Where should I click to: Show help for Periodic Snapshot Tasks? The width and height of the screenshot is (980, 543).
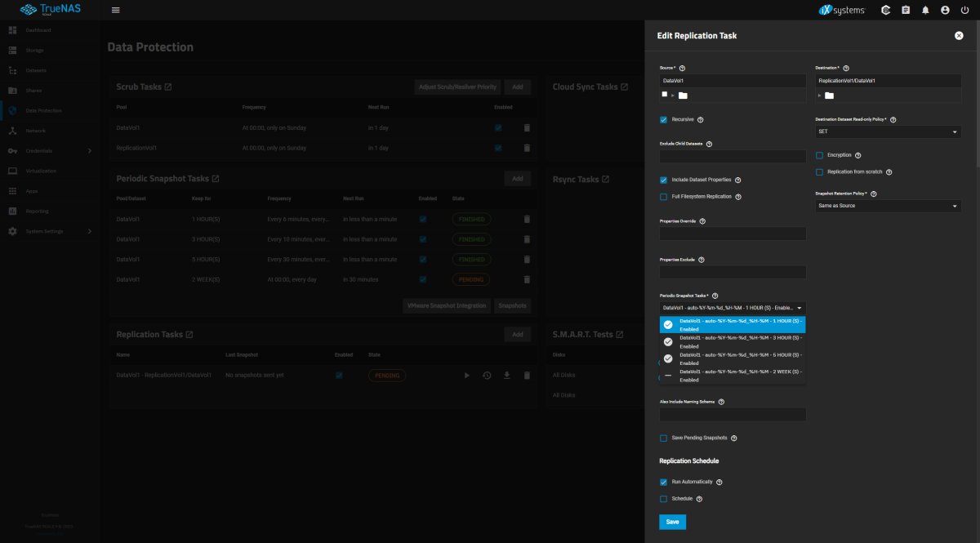(x=715, y=296)
